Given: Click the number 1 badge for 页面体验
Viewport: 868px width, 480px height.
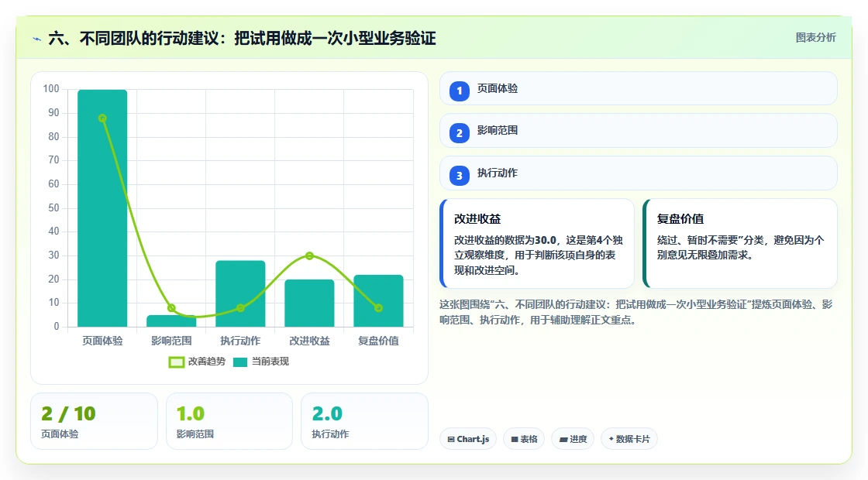Looking at the screenshot, I should 459,91.
